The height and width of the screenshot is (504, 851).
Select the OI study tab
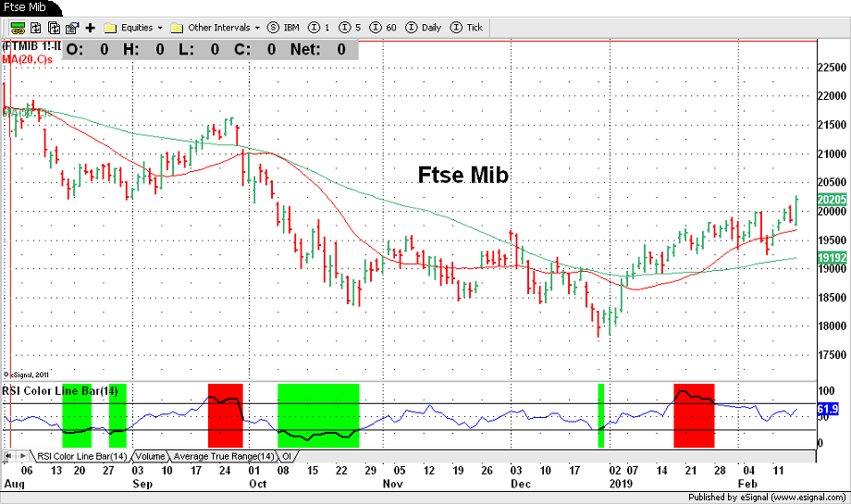tap(287, 456)
